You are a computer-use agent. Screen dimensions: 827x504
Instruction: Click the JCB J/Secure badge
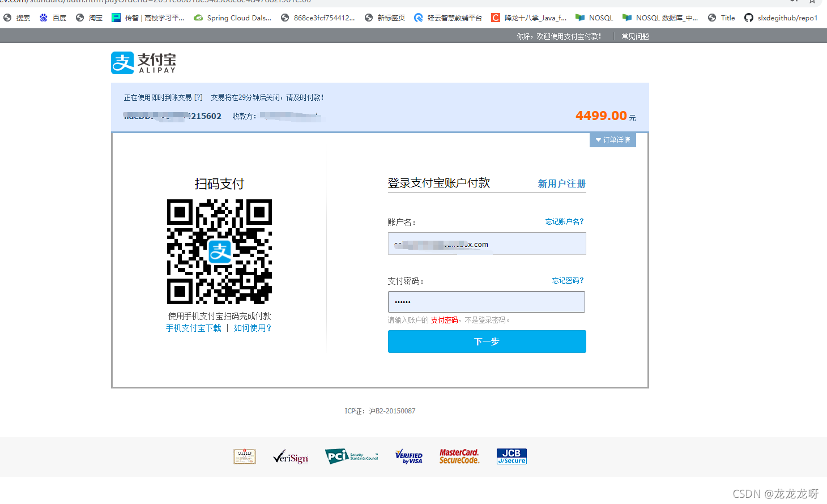point(511,456)
